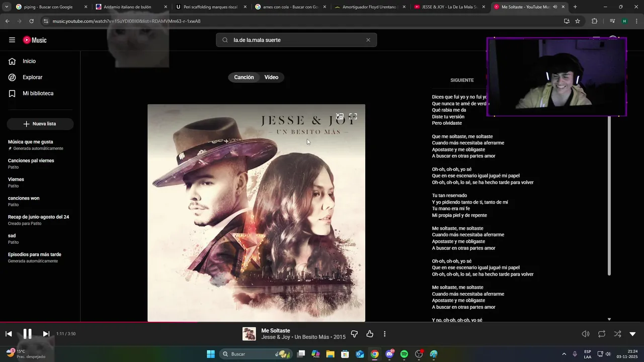
Task: Toggle repeat mode
Action: coord(601,334)
